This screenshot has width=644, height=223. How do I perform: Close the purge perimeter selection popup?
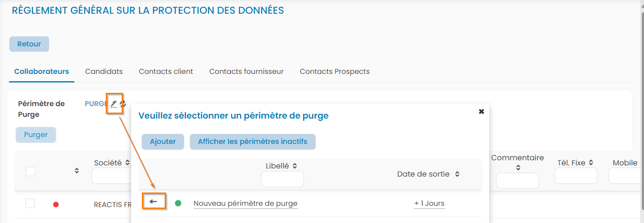[481, 111]
